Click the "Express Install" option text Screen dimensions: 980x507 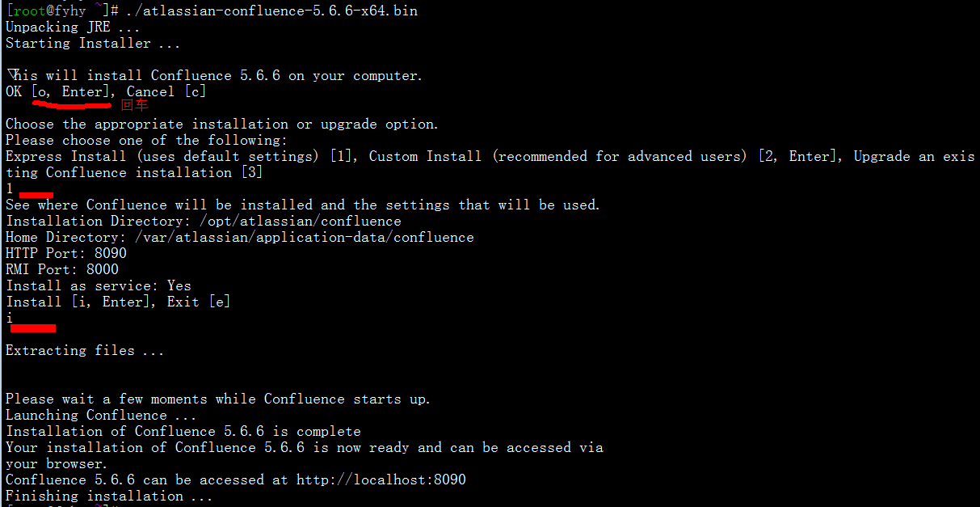[x=66, y=156]
